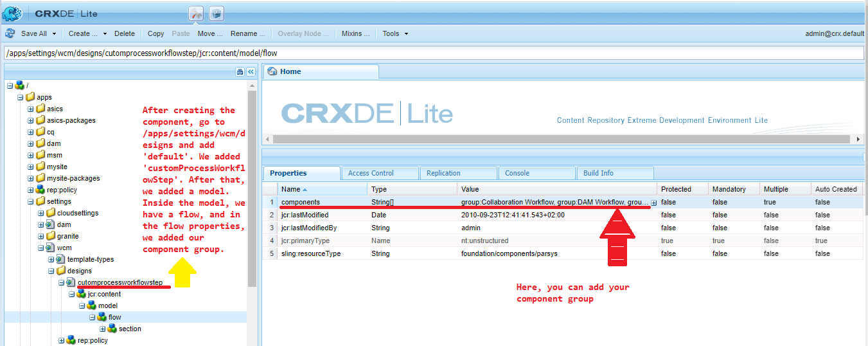Click the Protected column header
This screenshot has width=868, height=346.
(682, 189)
